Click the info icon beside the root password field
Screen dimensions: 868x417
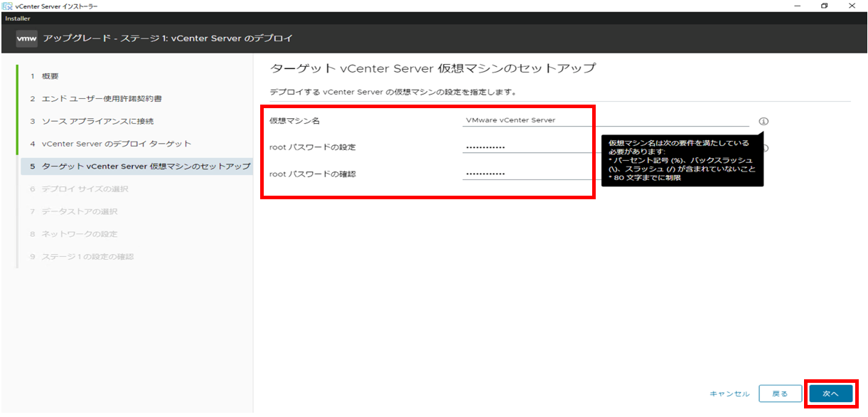[765, 148]
